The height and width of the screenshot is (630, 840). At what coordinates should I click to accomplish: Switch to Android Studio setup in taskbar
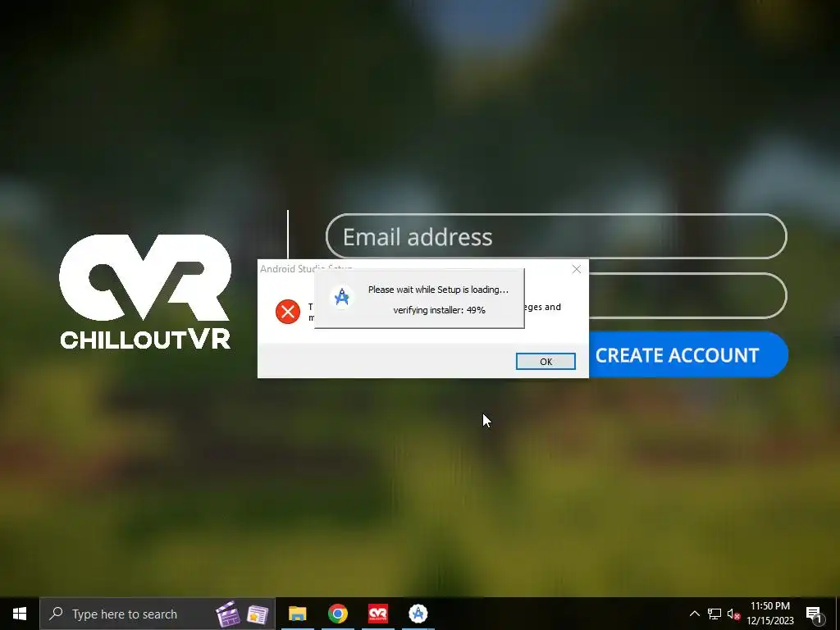point(418,614)
